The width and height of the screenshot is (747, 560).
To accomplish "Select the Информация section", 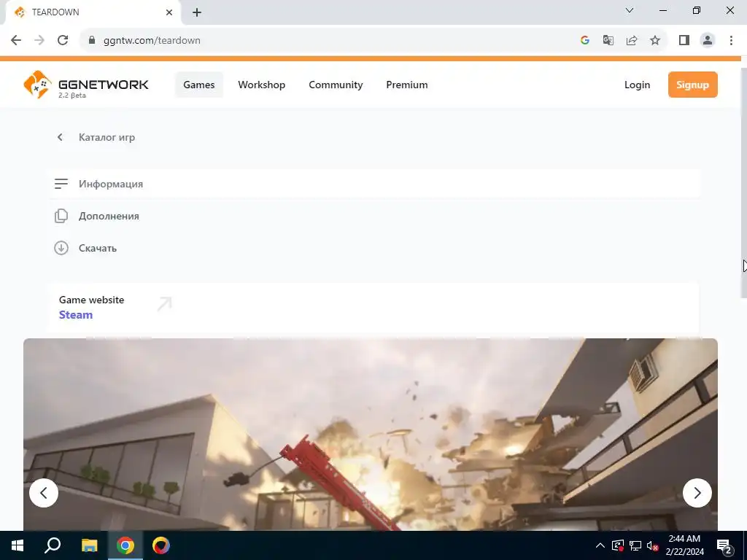I will coord(374,184).
